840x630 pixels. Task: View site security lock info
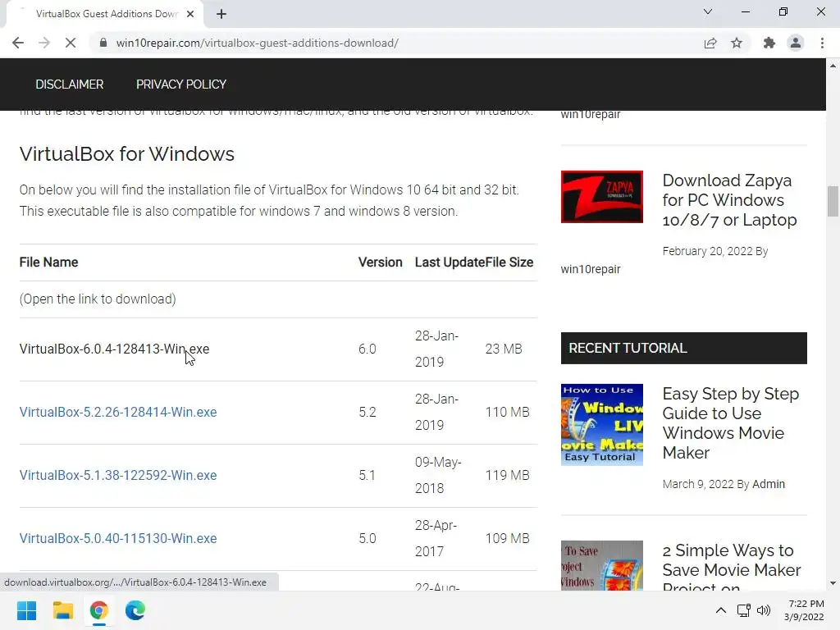click(103, 43)
